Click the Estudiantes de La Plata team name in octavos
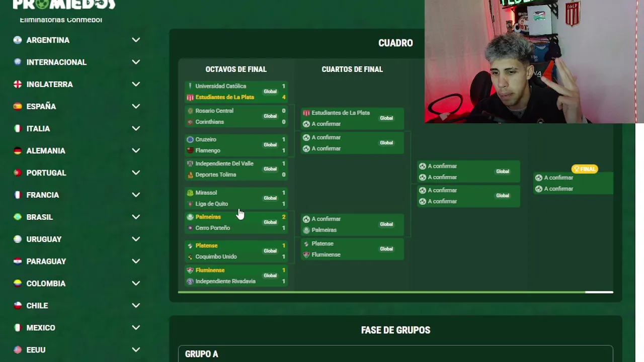This screenshot has height=362, width=644. [225, 97]
